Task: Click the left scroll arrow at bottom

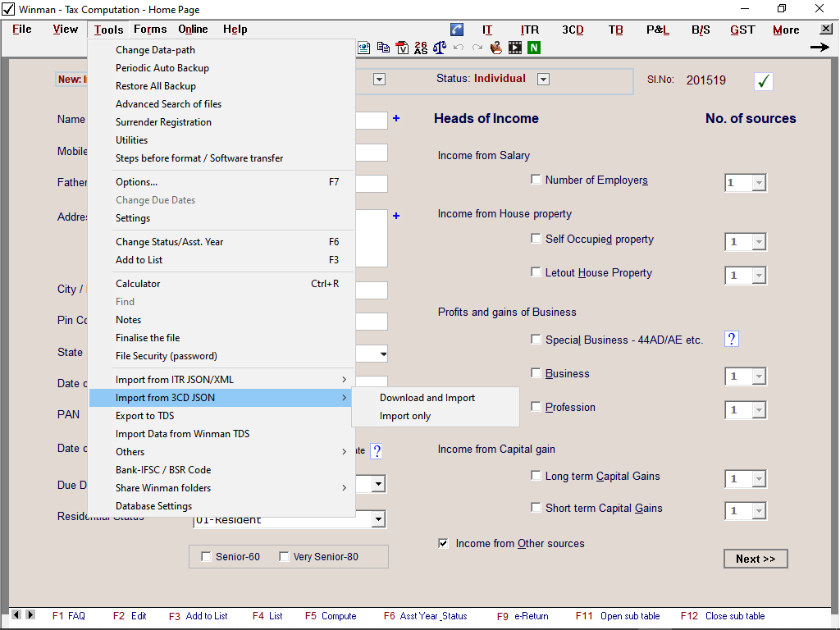Action: point(16,614)
